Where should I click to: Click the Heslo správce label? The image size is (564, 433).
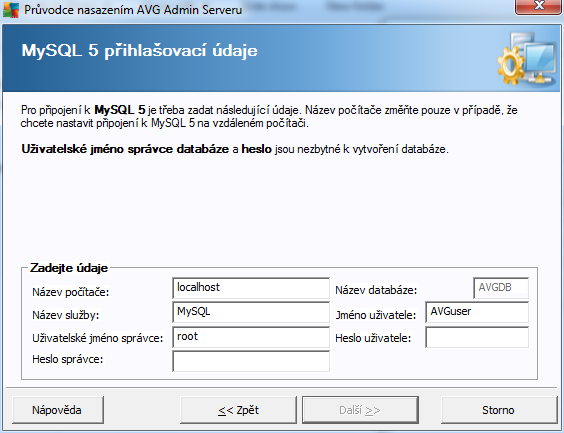[68, 359]
